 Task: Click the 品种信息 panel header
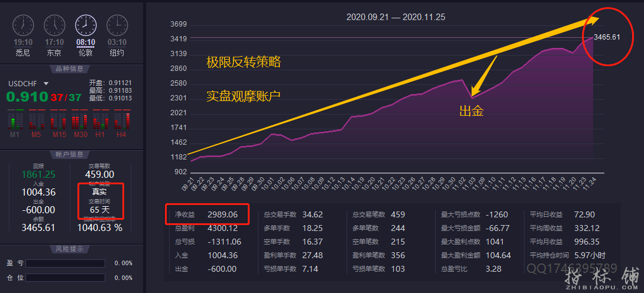coord(70,69)
